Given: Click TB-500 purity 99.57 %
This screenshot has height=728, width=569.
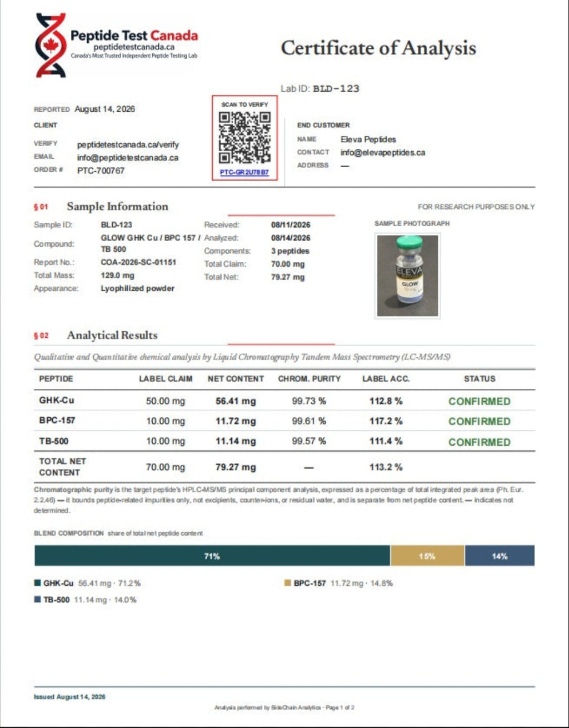Looking at the screenshot, I should 309,441.
